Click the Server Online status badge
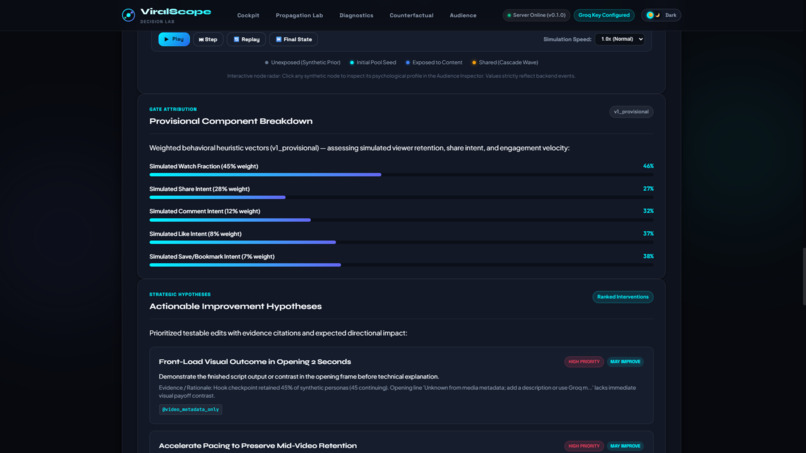The width and height of the screenshot is (806, 453). tap(536, 15)
